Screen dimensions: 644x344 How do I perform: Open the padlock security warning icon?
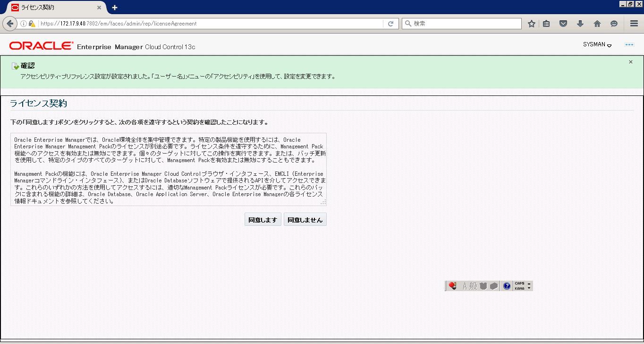coord(32,24)
